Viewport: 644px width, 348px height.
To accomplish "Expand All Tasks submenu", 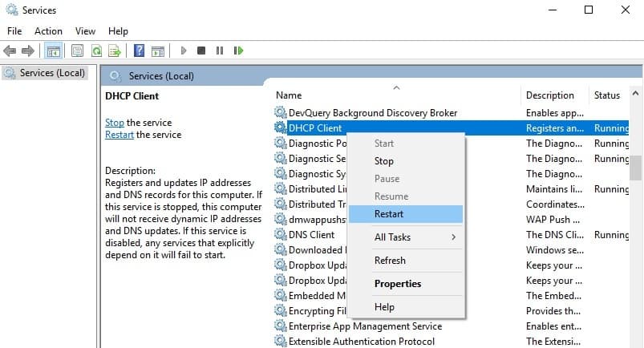I will pyautogui.click(x=406, y=237).
